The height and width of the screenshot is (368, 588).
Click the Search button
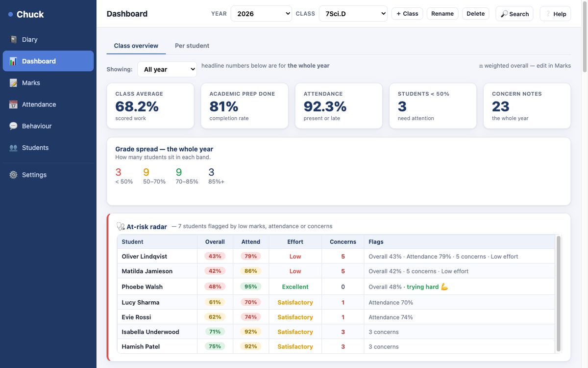(514, 14)
